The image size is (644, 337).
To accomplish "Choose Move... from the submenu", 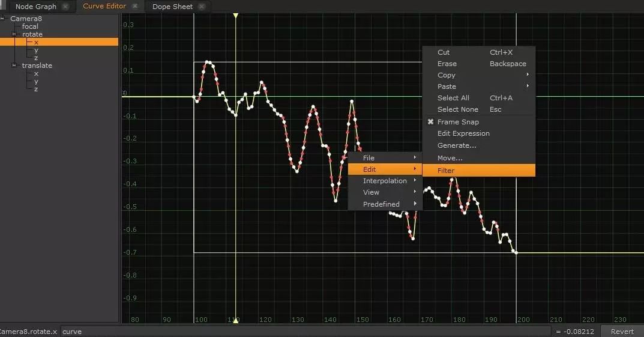I will 479,158.
